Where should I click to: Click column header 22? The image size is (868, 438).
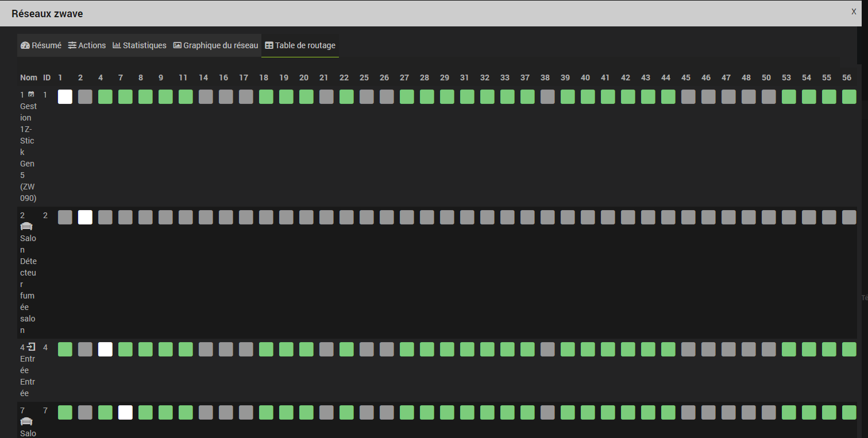[x=344, y=77]
